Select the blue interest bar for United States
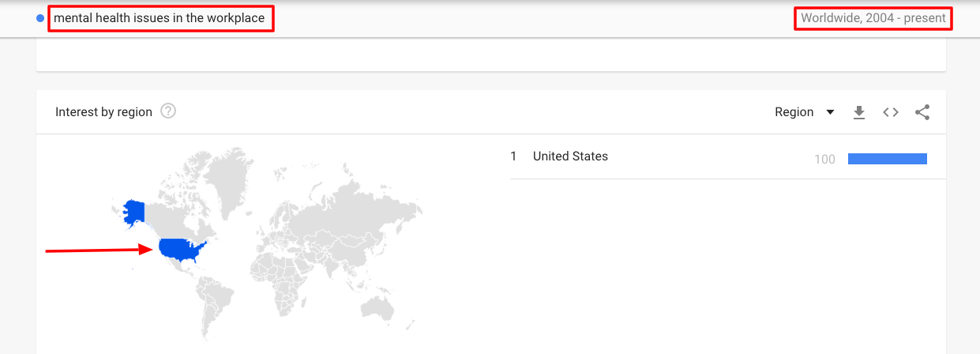980x354 pixels. coord(887,159)
